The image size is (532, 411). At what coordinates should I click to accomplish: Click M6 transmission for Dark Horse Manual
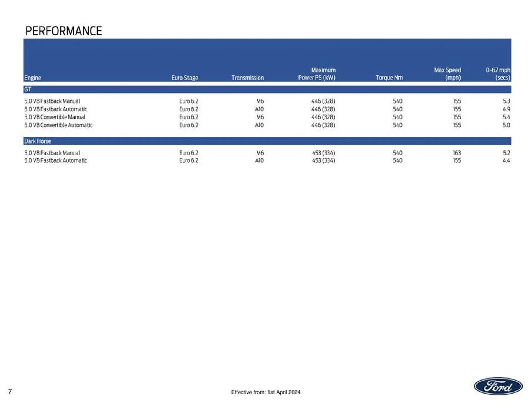(260, 153)
